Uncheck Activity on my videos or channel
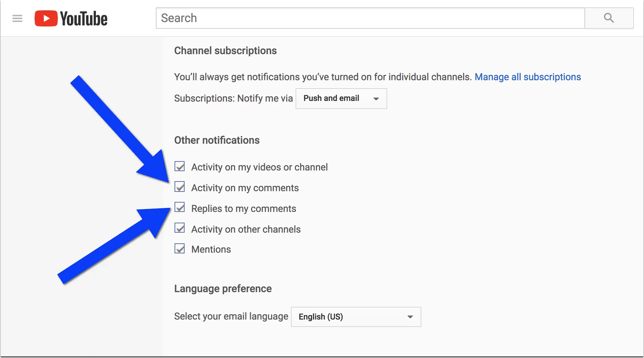The height and width of the screenshot is (358, 644). [180, 166]
